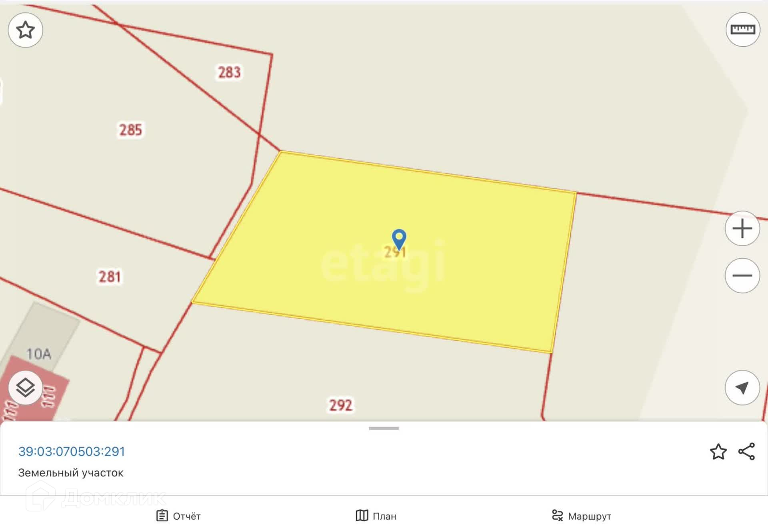Switch to the План tab
Viewport: 768px width, 532px height.
tap(376, 516)
